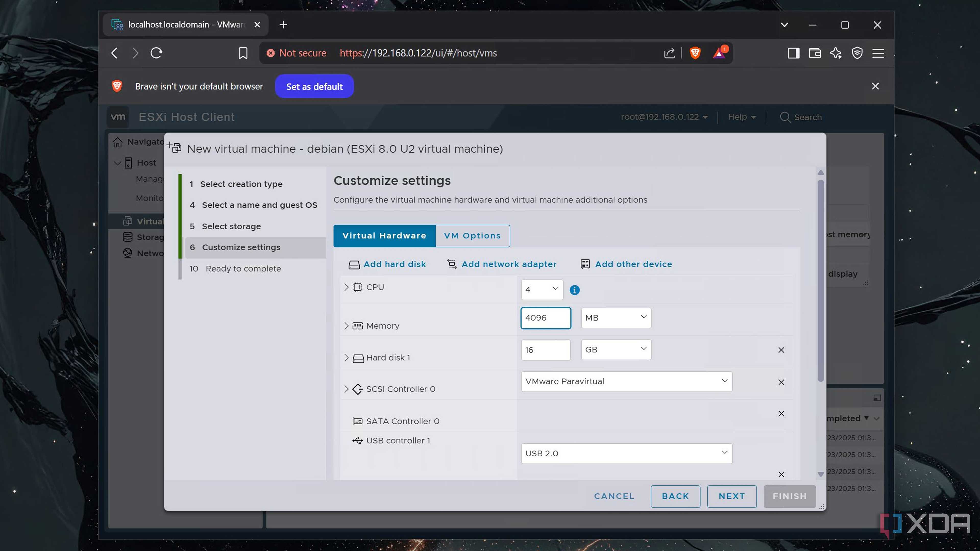Bookmark this page icon
This screenshot has width=980, height=551.
pos(243,53)
